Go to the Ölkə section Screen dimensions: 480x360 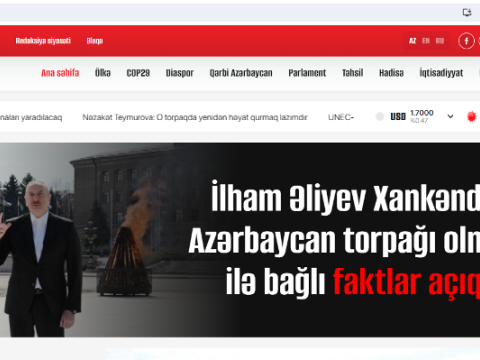tap(103, 73)
